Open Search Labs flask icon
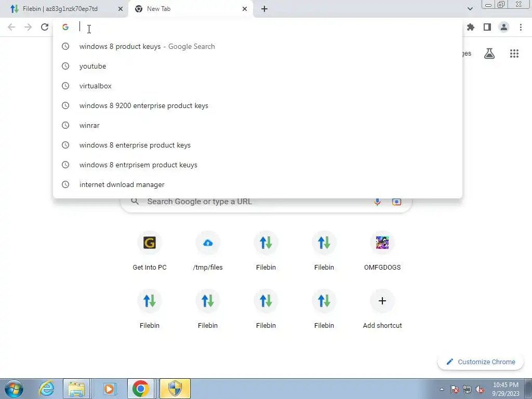The width and height of the screenshot is (532, 399). [x=489, y=54]
